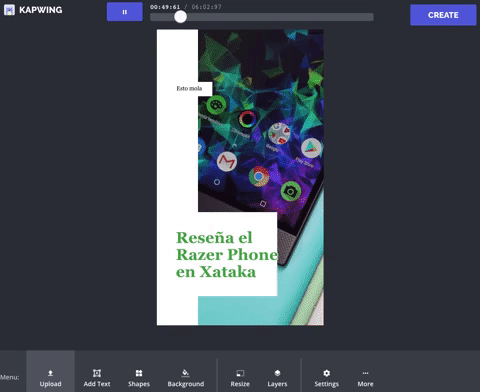480x392 pixels.
Task: Click the Kapwing logo icon
Action: pos(9,10)
